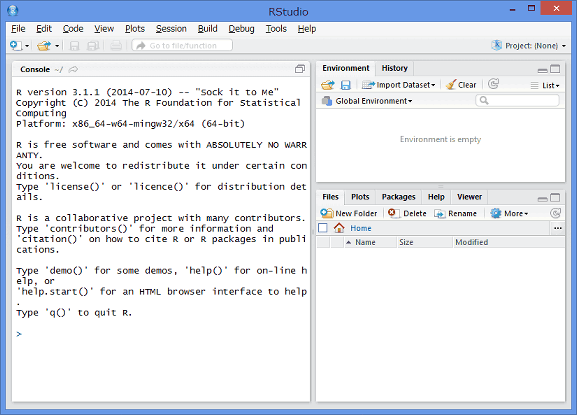The height and width of the screenshot is (415, 577).
Task: Switch to the Environment tab
Action: point(346,68)
